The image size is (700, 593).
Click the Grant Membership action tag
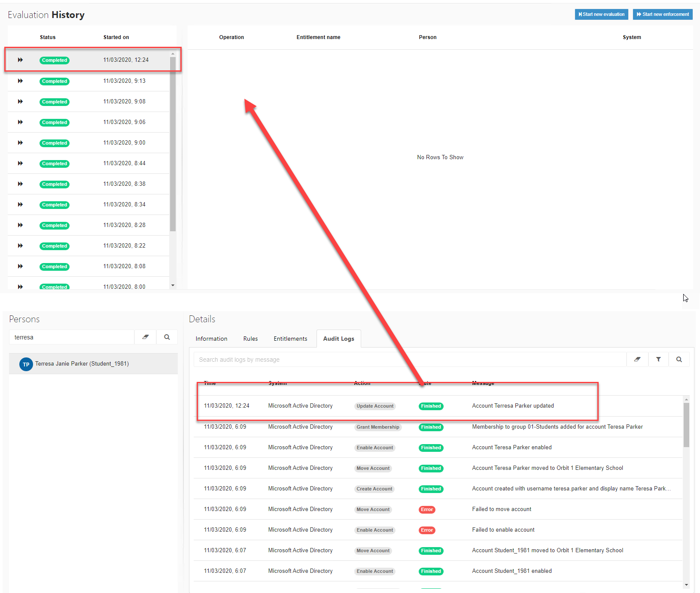tap(378, 427)
